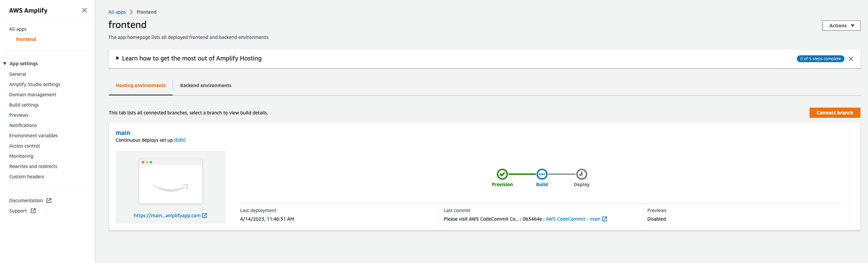
Task: Click Previews Disabled status text
Action: (657, 219)
